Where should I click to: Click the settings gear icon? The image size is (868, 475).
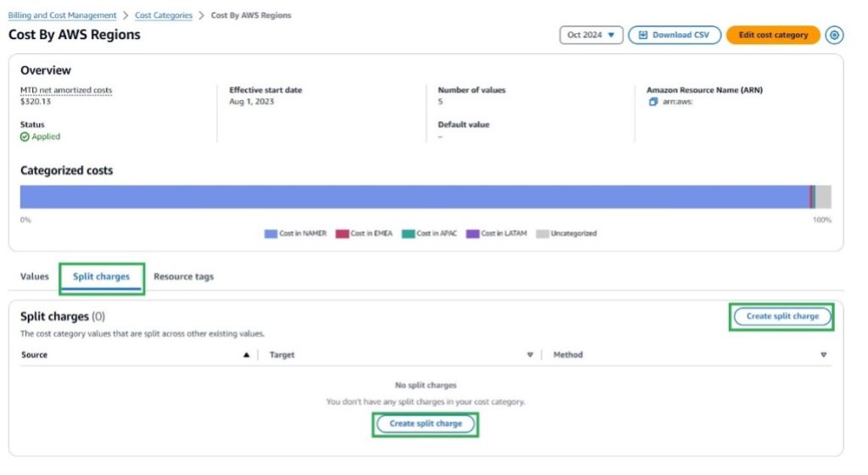835,35
